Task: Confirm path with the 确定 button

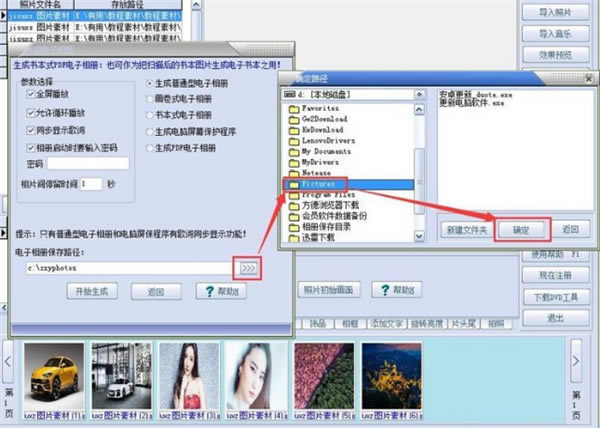Action: tap(521, 230)
